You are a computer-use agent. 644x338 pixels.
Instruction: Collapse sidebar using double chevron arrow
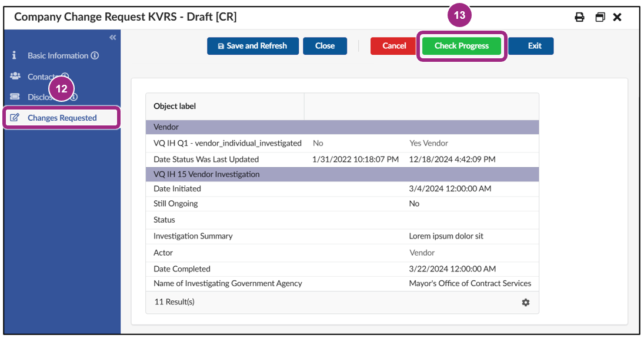click(x=112, y=38)
